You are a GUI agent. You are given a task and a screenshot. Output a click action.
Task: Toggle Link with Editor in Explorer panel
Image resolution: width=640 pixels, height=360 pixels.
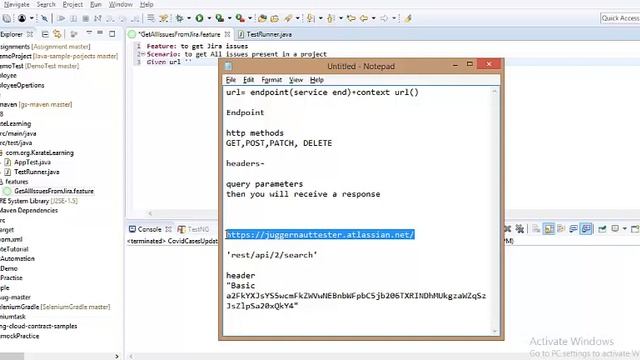tap(58, 34)
